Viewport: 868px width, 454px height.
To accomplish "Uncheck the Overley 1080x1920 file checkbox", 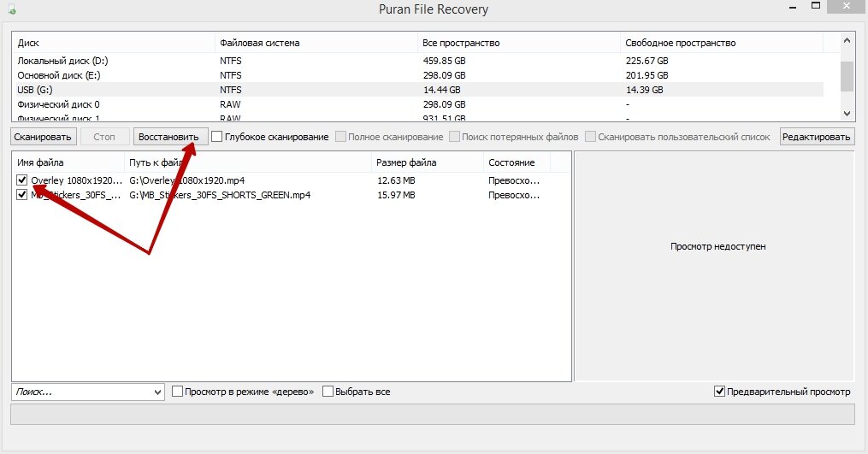I will [x=21, y=180].
